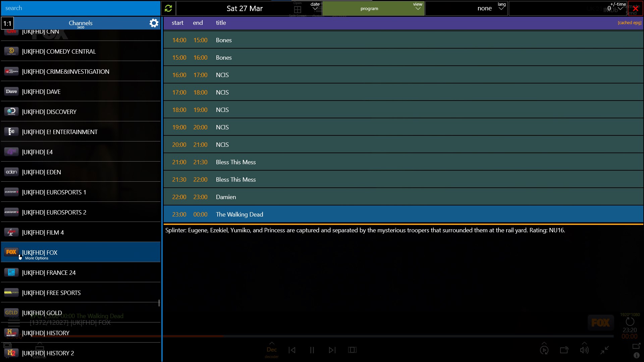
Task: Select the 1:1 aspect ratio icon
Action: (7, 23)
